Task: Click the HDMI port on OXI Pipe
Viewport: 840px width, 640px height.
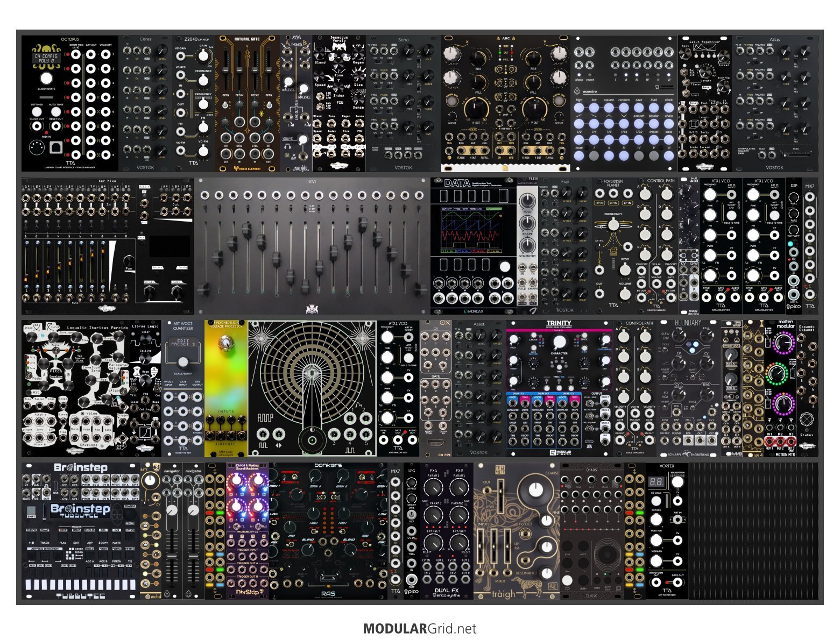Action: tap(435, 443)
